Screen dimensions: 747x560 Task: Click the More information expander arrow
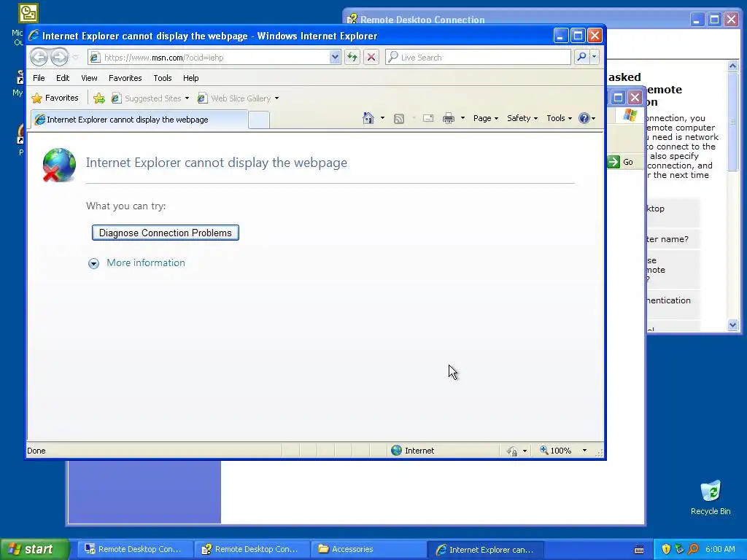[93, 263]
